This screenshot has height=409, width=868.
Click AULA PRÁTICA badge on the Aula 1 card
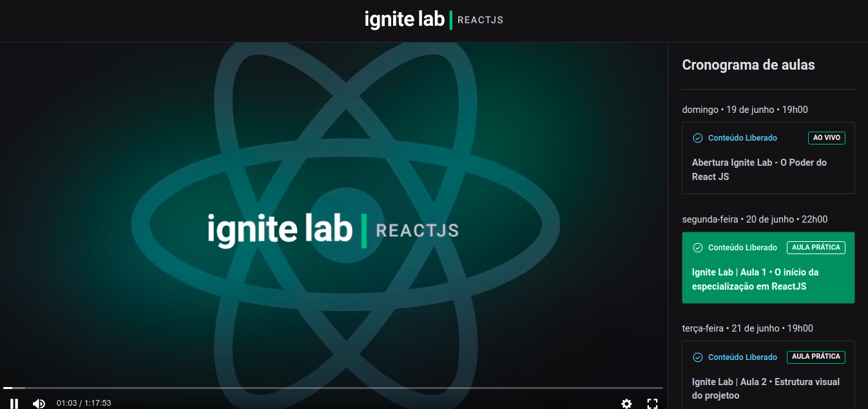[x=816, y=247]
